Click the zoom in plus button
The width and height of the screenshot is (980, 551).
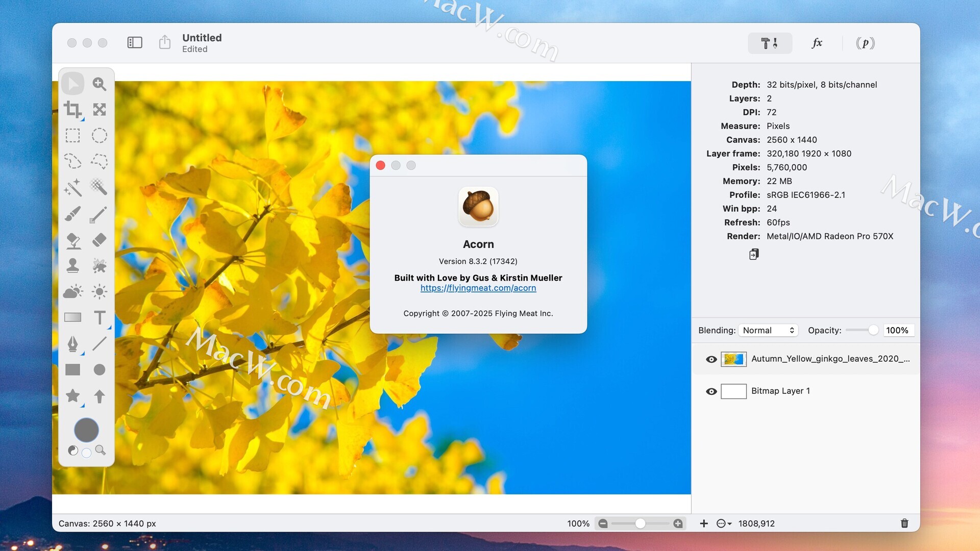click(x=678, y=523)
